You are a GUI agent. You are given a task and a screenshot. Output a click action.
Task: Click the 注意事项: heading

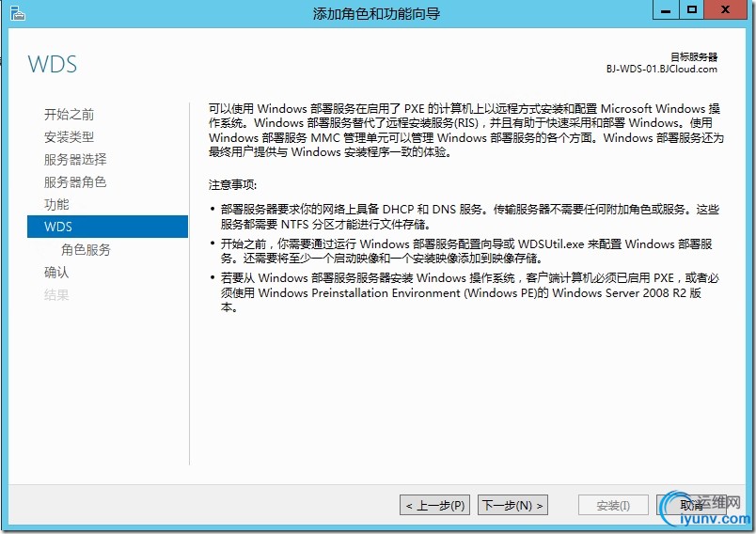pyautogui.click(x=232, y=185)
